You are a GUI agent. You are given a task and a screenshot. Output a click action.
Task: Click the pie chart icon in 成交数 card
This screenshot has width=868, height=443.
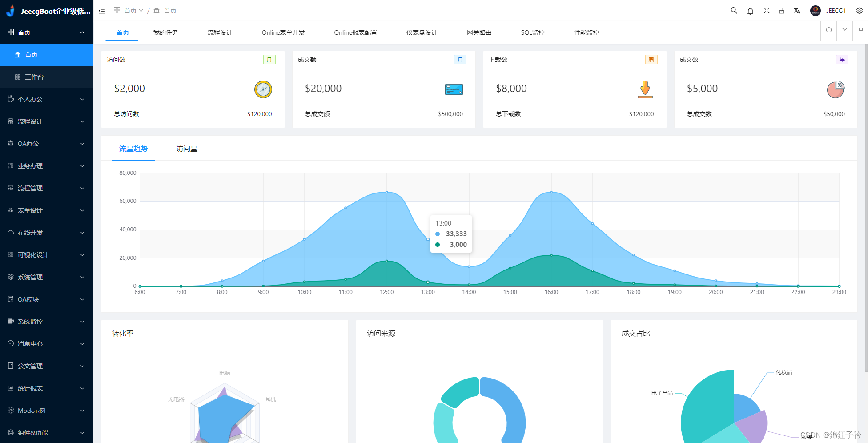[836, 89]
